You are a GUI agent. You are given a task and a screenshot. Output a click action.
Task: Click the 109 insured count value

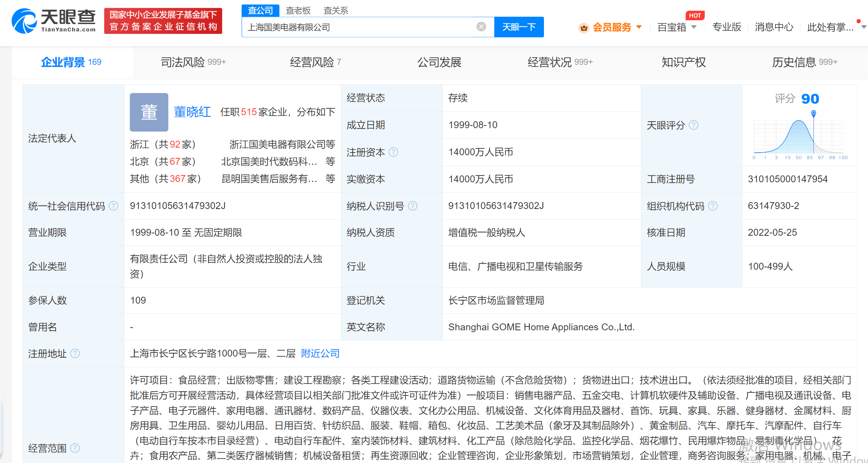tap(138, 301)
